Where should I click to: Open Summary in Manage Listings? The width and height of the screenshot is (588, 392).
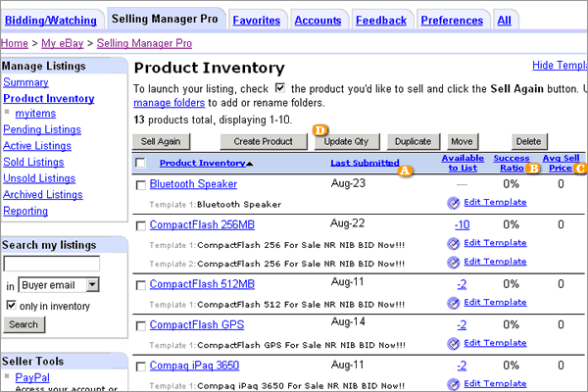[25, 82]
